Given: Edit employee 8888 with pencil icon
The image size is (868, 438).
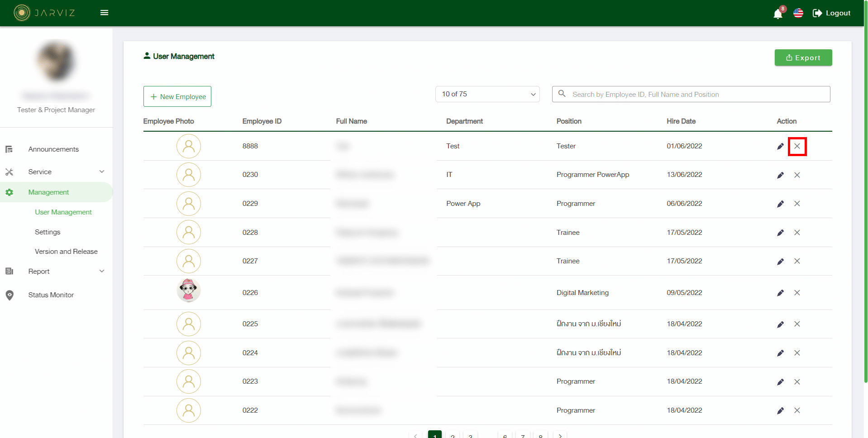Looking at the screenshot, I should [x=780, y=146].
